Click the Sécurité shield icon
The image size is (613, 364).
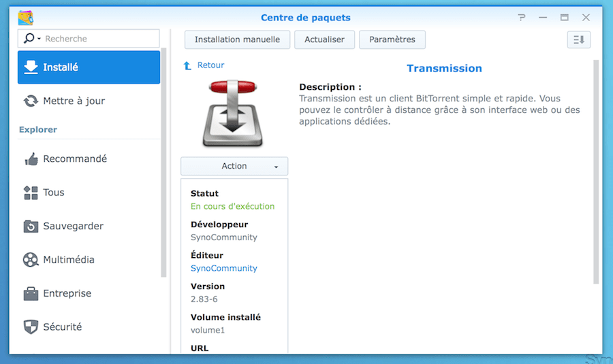[31, 327]
